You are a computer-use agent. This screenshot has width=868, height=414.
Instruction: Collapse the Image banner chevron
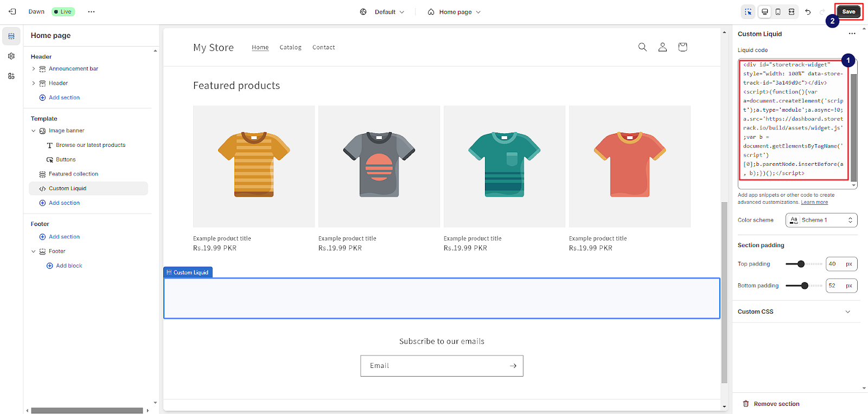pos(34,131)
